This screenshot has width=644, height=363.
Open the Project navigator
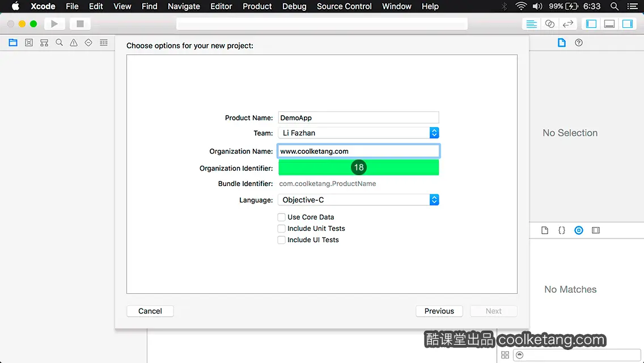click(13, 43)
